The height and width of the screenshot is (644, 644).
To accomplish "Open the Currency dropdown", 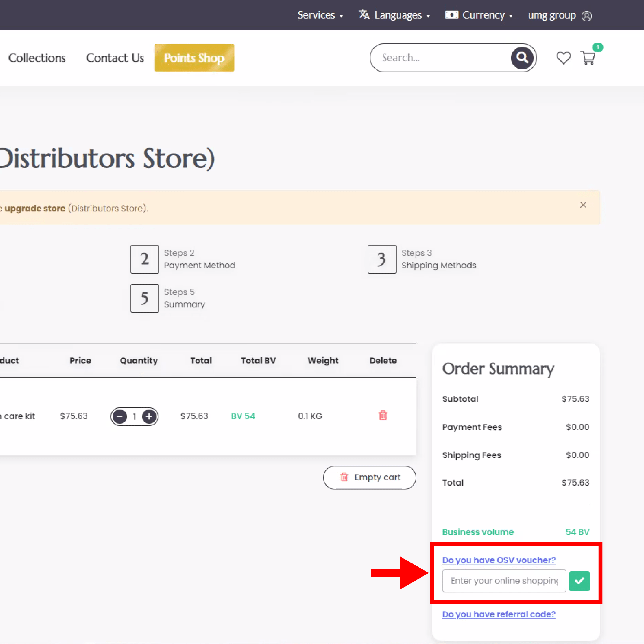I will coord(479,15).
